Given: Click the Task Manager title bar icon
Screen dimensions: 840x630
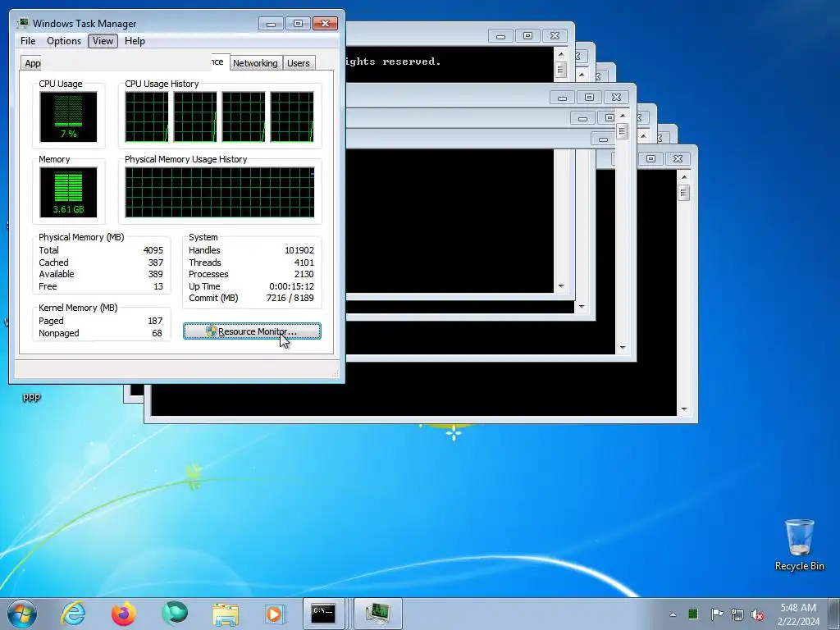Looking at the screenshot, I should [x=22, y=24].
